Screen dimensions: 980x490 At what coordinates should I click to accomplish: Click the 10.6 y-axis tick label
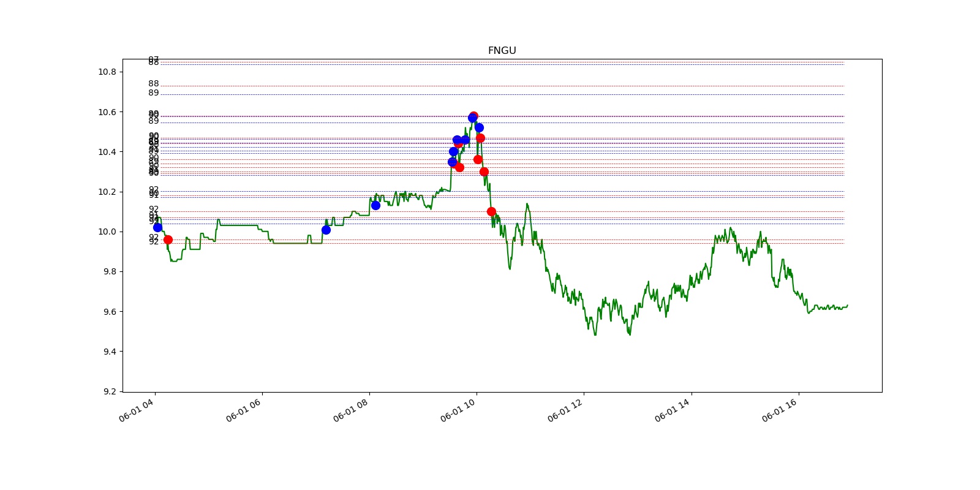107,112
